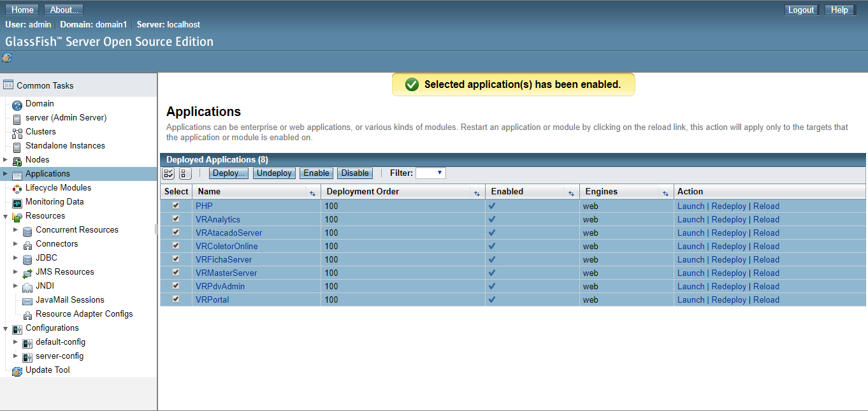Click the Common Tasks icon
This screenshot has height=411, width=868.
[x=8, y=85]
